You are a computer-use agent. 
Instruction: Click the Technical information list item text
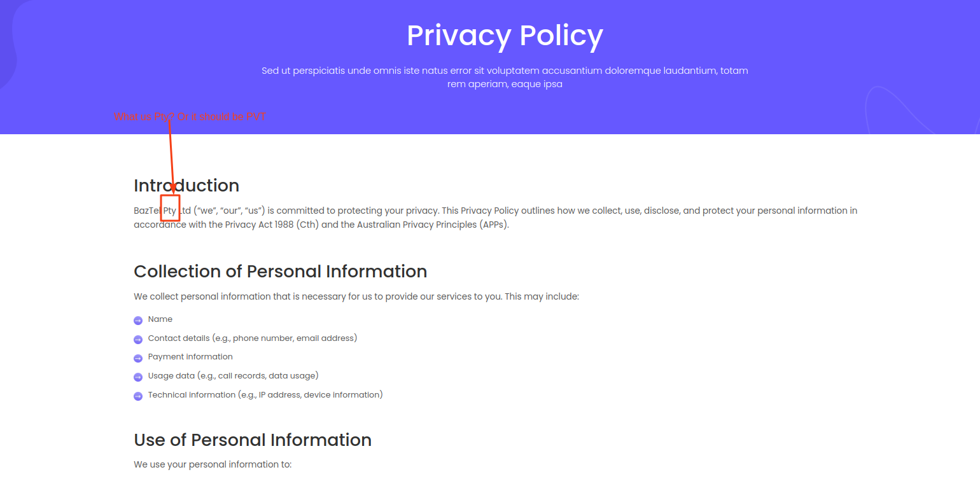click(265, 395)
